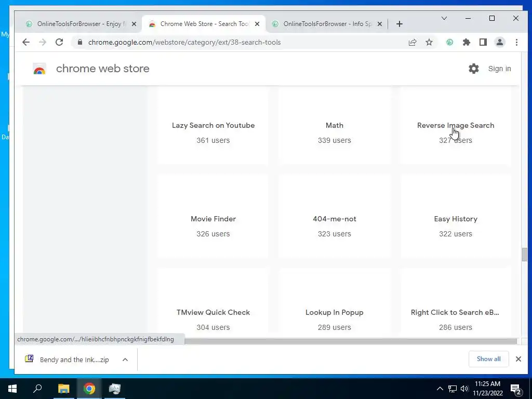Bookmark this tab with the star icon
Screen dimensions: 532x399
429,42
